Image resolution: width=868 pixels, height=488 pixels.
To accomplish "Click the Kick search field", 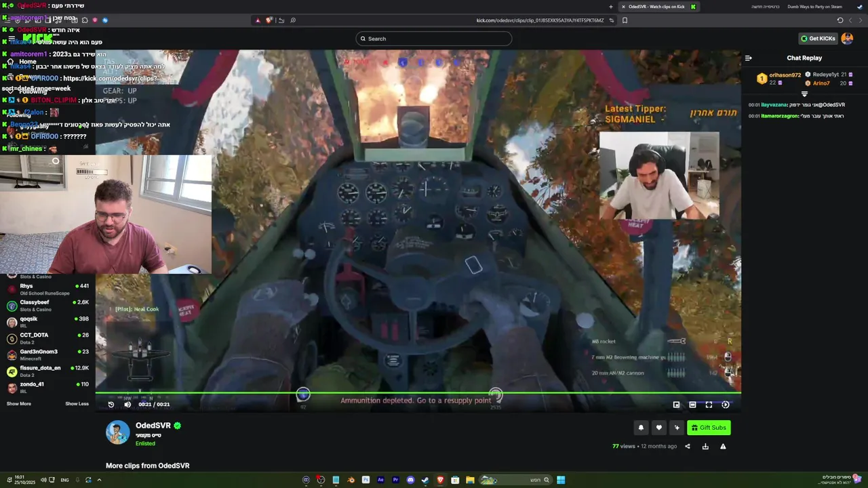I will click(434, 39).
